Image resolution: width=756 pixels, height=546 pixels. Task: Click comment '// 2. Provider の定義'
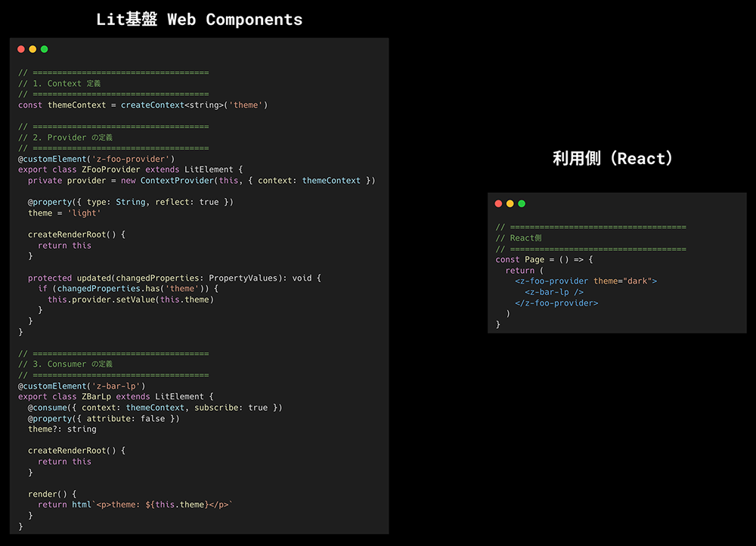[x=65, y=138]
